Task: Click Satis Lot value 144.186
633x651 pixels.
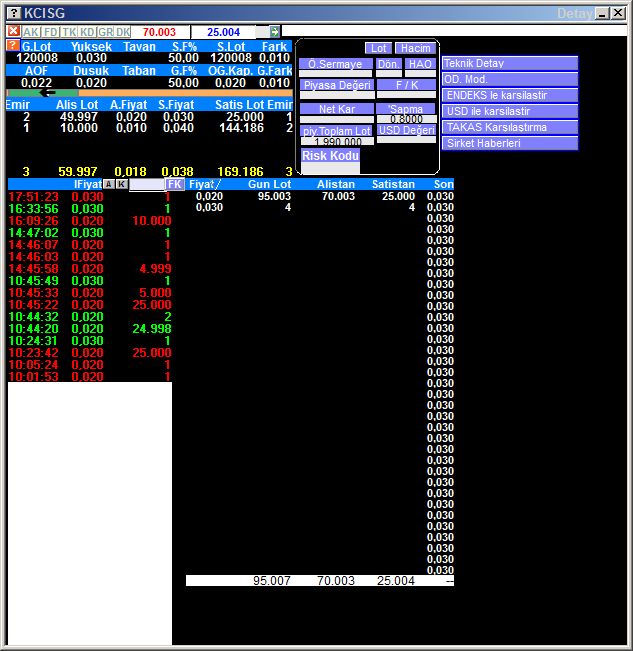Action: click(x=241, y=128)
